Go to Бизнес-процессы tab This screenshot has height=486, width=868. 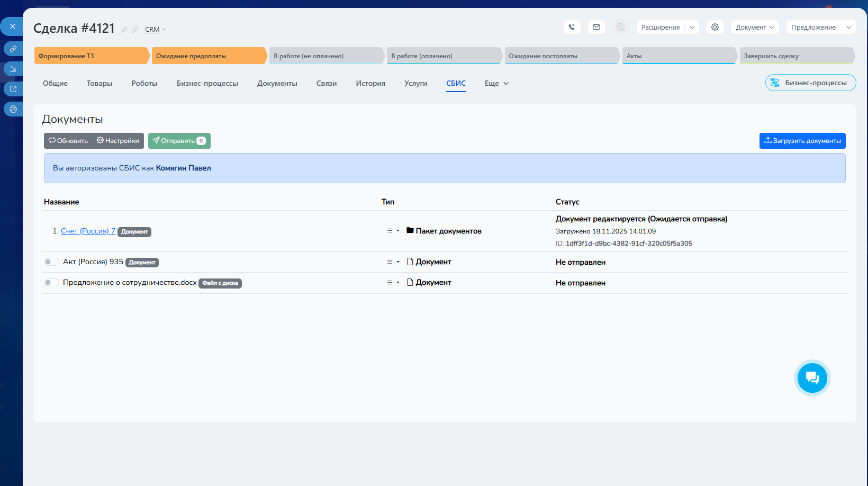(x=207, y=83)
